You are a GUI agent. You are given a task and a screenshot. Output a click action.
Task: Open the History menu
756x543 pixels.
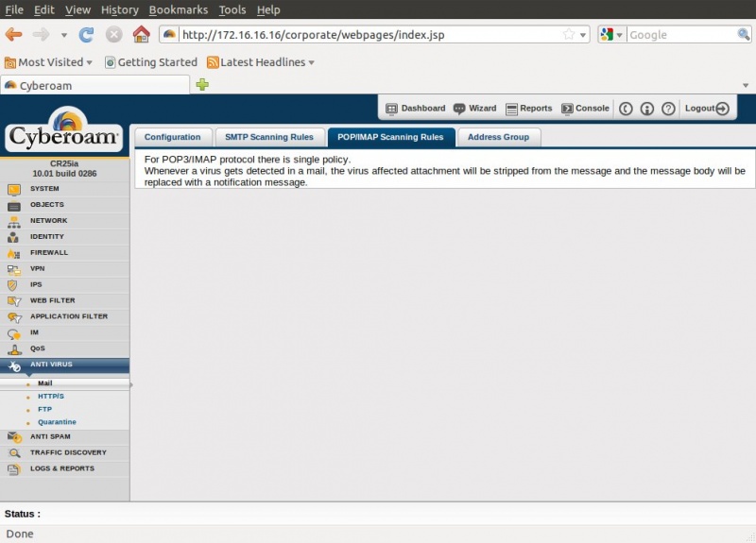point(120,9)
